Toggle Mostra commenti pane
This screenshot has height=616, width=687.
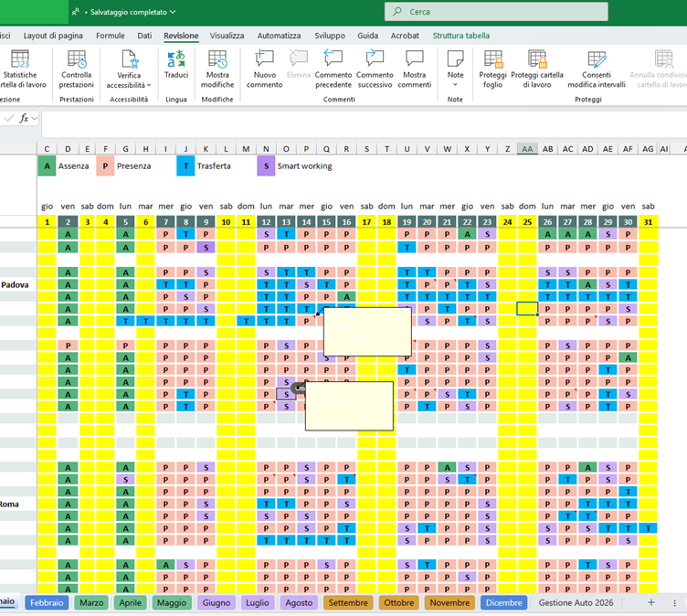(x=415, y=69)
